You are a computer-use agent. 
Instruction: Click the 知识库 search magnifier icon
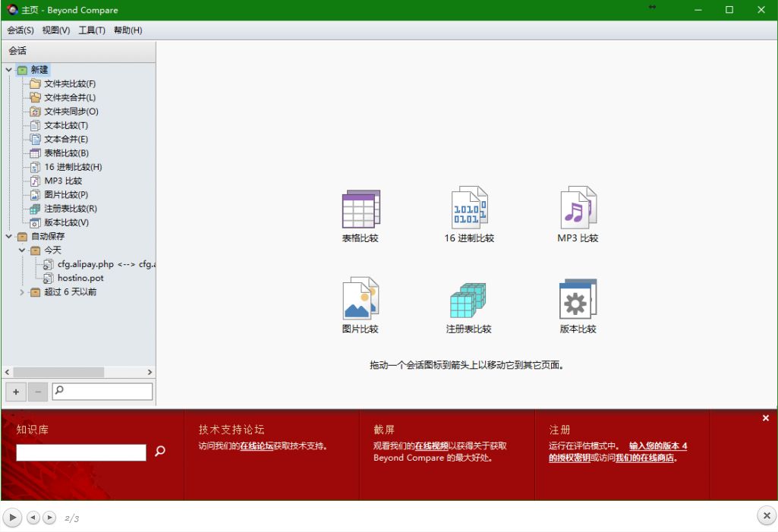click(x=159, y=451)
